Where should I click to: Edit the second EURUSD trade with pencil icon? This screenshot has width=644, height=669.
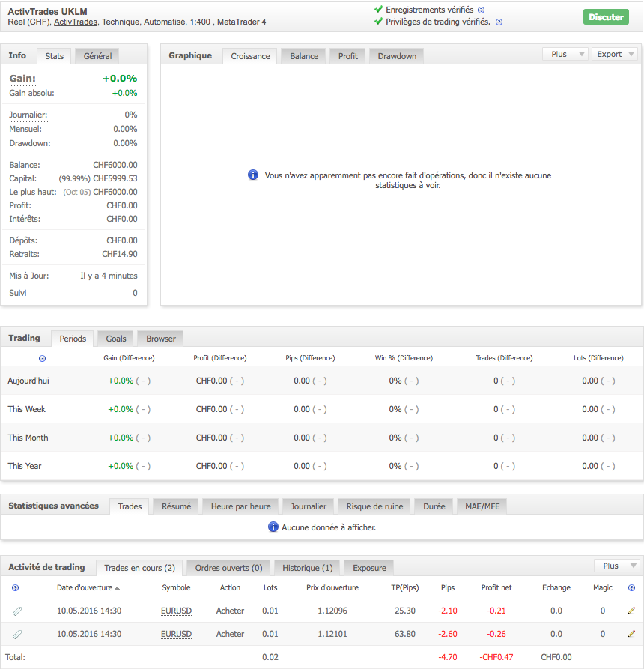click(x=631, y=634)
